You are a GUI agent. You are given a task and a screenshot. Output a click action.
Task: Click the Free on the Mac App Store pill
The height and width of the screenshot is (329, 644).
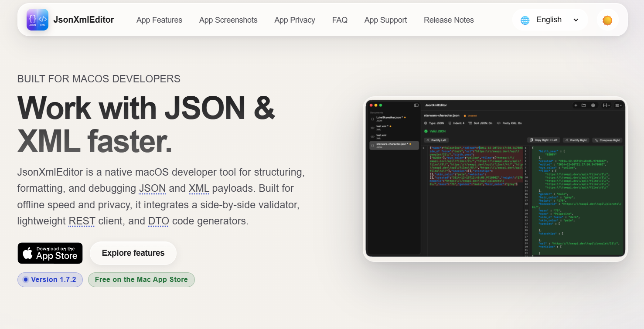(x=141, y=280)
